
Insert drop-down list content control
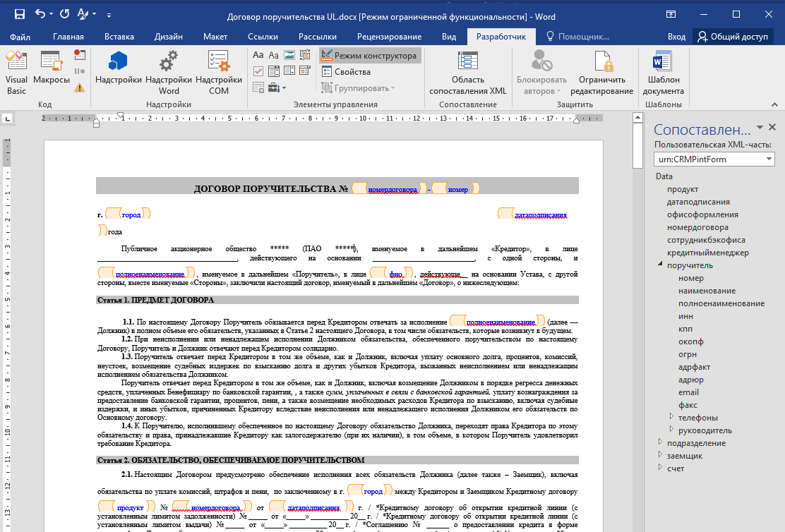tap(289, 71)
